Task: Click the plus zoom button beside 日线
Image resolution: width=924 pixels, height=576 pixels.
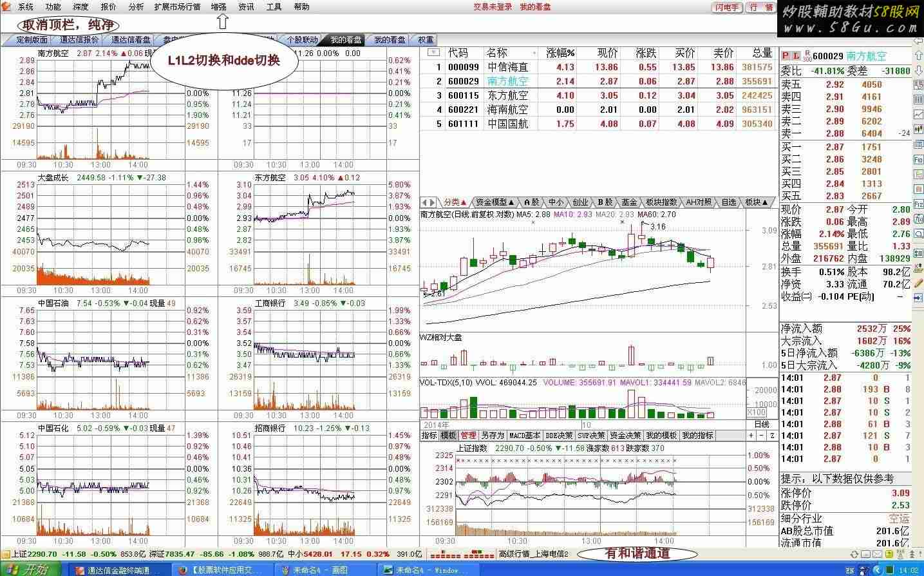Action: (x=751, y=436)
